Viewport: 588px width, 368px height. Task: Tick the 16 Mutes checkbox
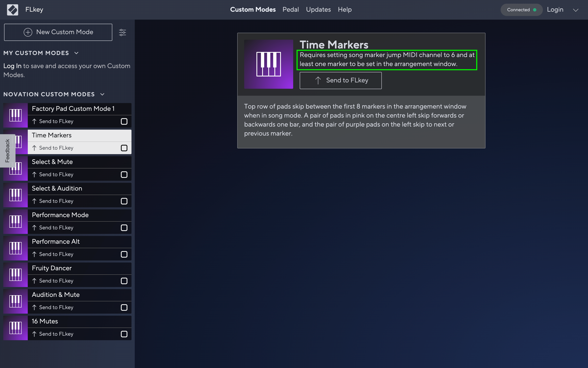[x=124, y=334]
